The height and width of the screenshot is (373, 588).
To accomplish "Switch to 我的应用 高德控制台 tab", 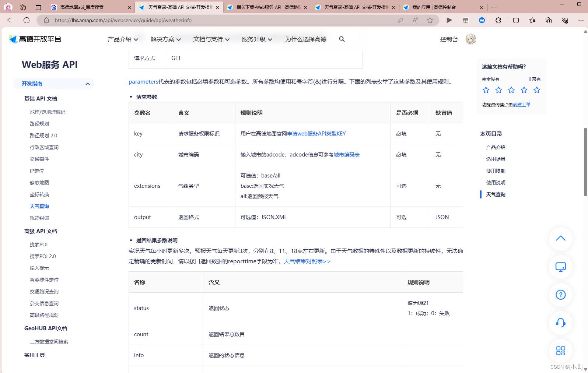I will (x=444, y=7).
